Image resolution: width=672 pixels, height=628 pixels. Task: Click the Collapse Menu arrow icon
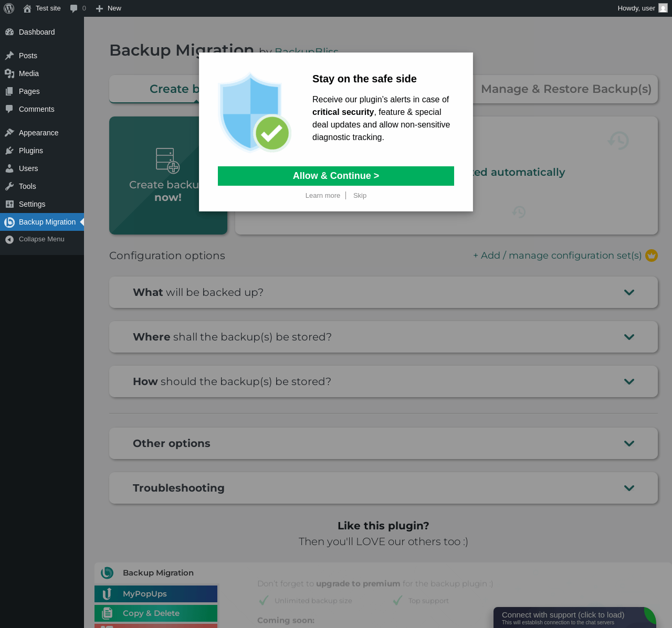pyautogui.click(x=9, y=239)
